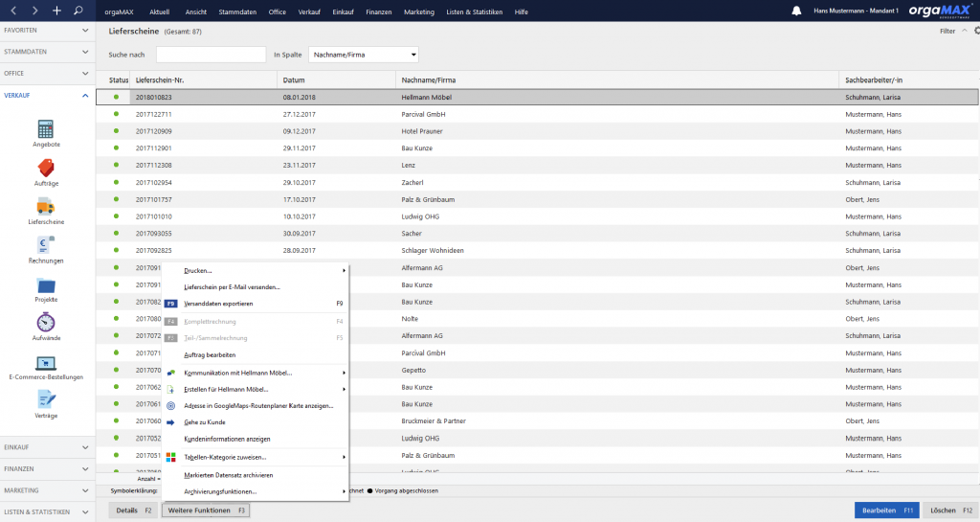This screenshot has width=980, height=522.
Task: Select Kundeninformationen anzeigen menu entry
Action: pyautogui.click(x=255, y=439)
